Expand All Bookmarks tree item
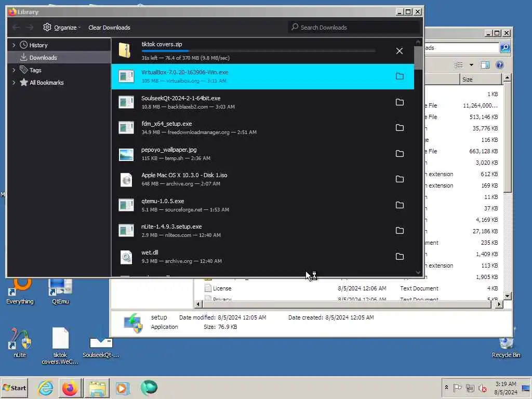Screen dimensions: 532x399 tap(14, 83)
